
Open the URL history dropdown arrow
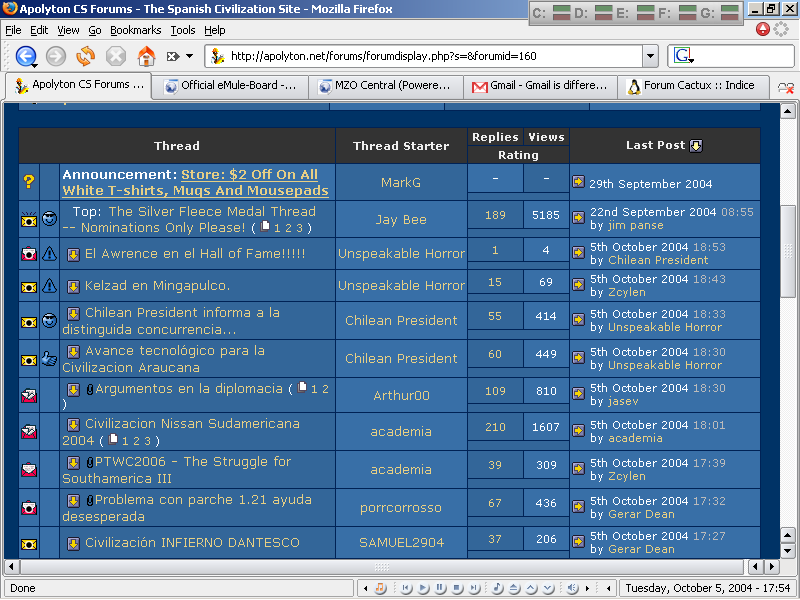pyautogui.click(x=650, y=56)
